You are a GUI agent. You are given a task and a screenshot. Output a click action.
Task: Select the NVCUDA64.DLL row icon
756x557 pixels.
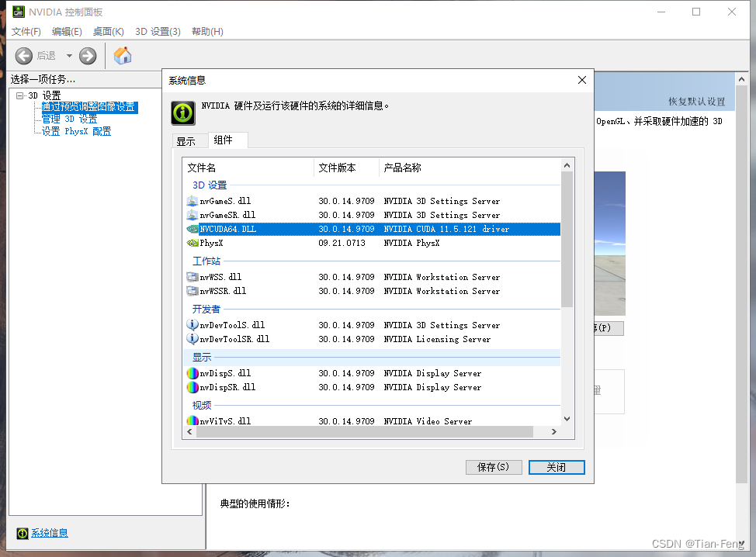coord(192,229)
